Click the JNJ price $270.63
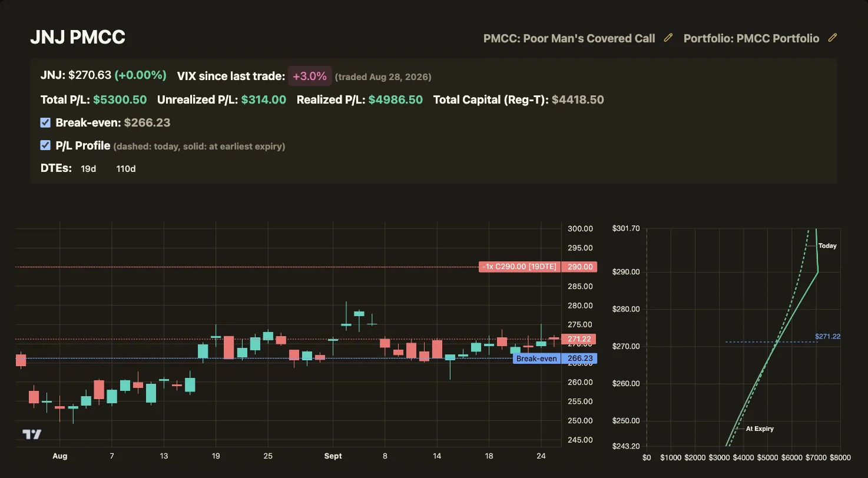The image size is (868, 478). click(x=90, y=75)
